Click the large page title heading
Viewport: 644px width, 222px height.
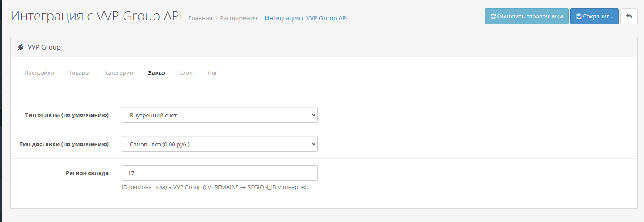[96, 16]
